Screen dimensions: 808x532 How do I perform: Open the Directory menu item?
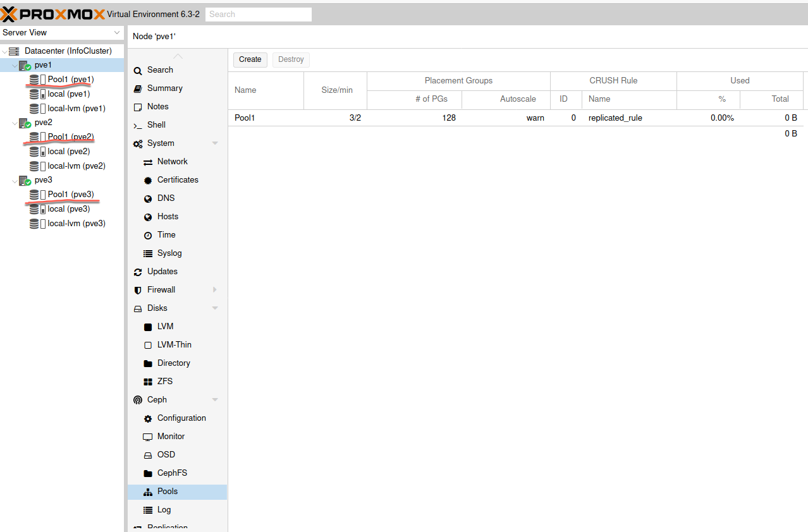[177, 363]
